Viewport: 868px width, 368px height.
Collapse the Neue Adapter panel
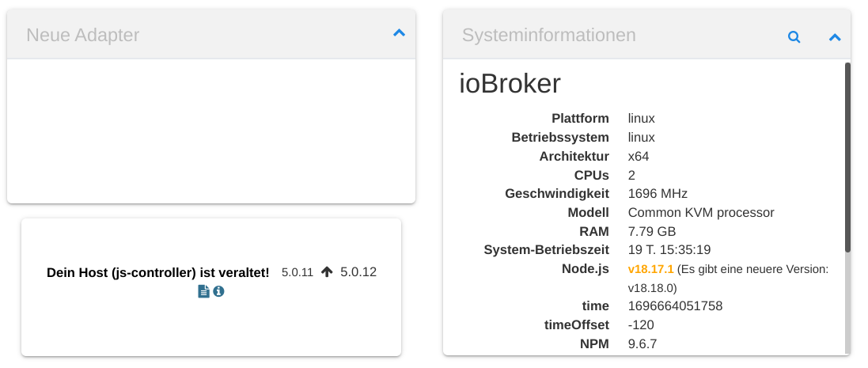coord(399,33)
